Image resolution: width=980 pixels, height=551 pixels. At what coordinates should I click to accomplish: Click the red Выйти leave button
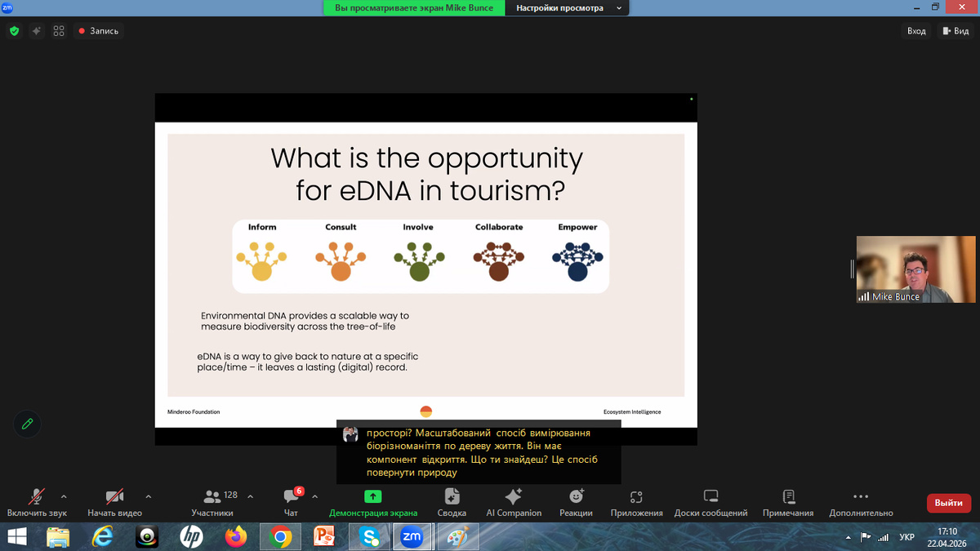pos(948,503)
